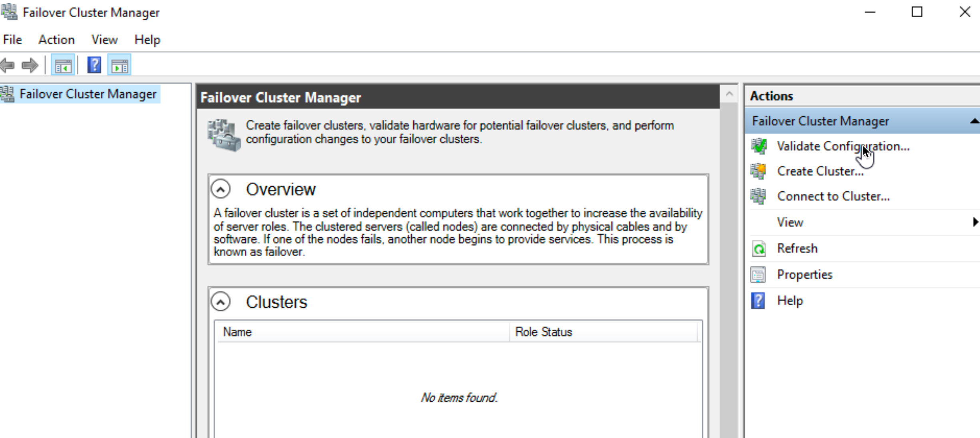The image size is (980, 438).
Task: Toggle the Show/Hide Console Tree toolbar icon
Action: (63, 65)
